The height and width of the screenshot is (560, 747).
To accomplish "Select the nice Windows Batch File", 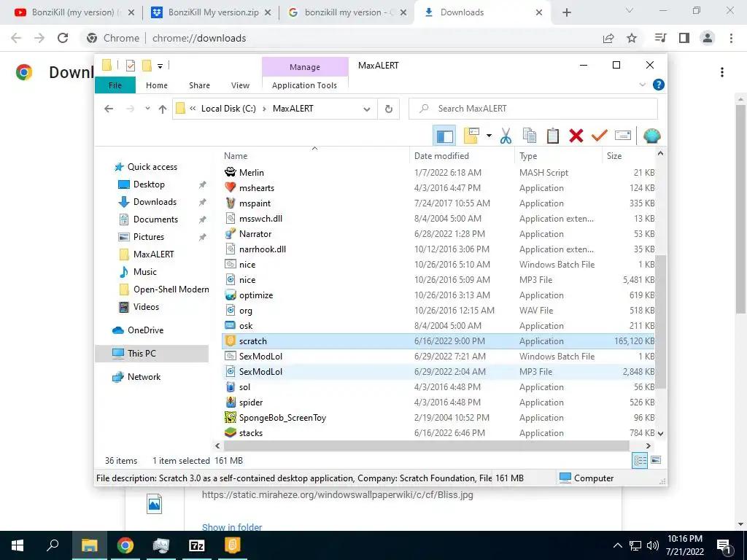I will 438,264.
